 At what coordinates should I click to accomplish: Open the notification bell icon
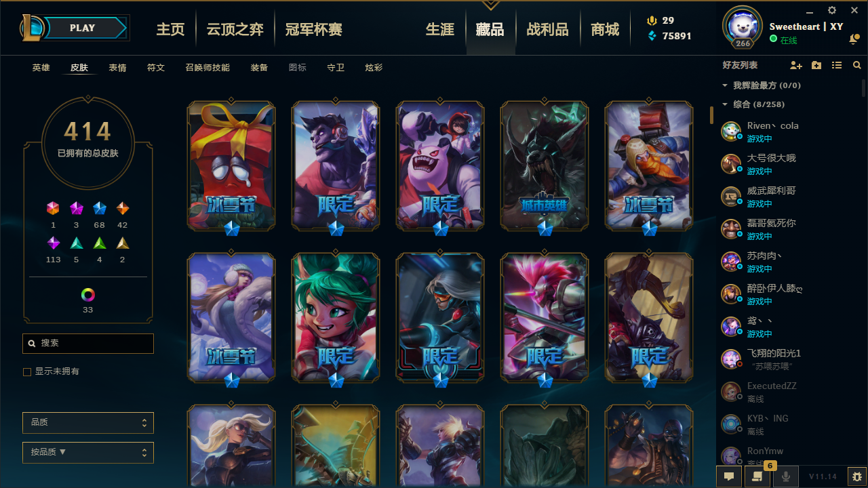pos(854,40)
